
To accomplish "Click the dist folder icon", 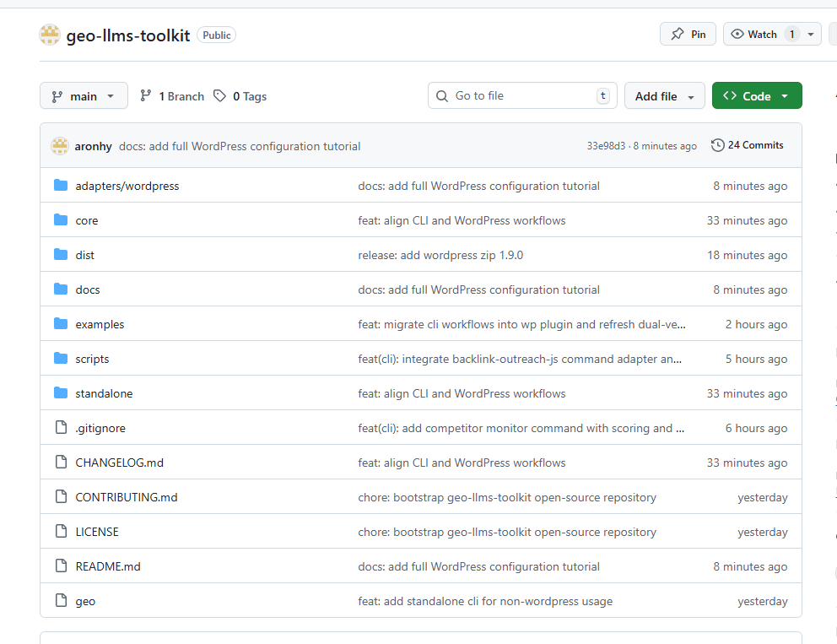I will pos(61,255).
